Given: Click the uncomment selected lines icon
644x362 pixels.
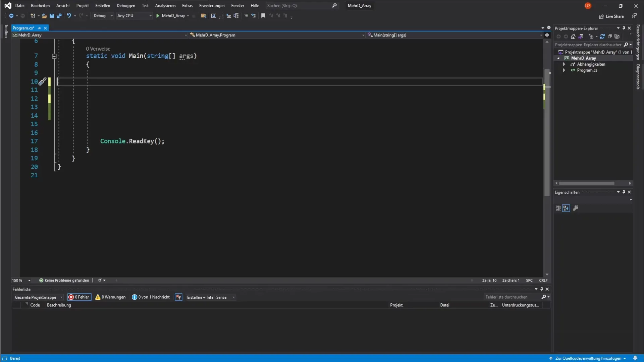Looking at the screenshot, I should click(254, 16).
